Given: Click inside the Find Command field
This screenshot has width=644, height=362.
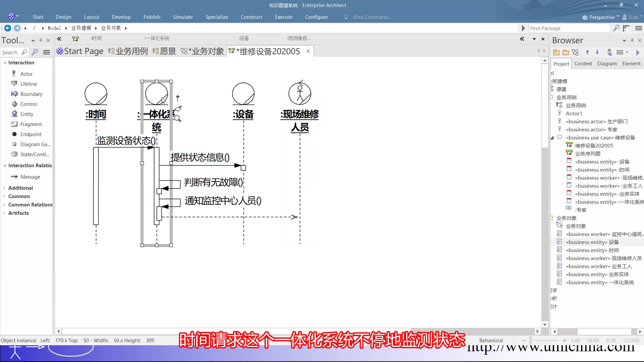Looking at the screenshot, I should coord(372,17).
